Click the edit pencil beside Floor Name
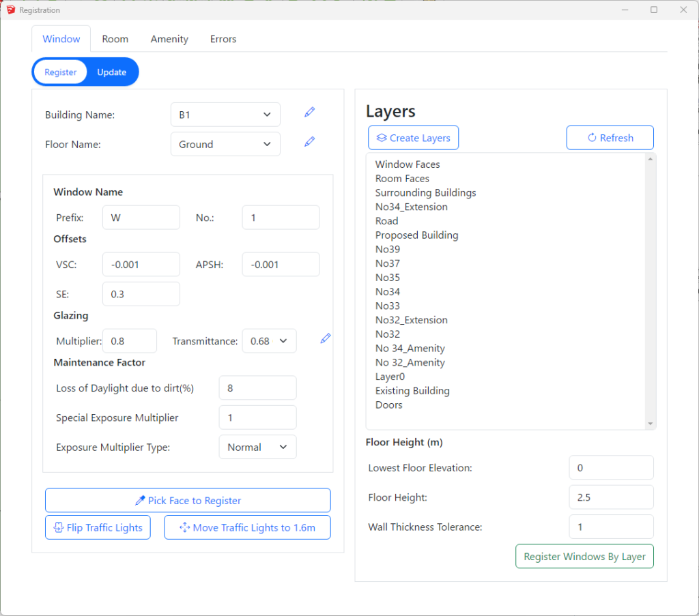Screen dimensions: 699x616 (x=310, y=141)
